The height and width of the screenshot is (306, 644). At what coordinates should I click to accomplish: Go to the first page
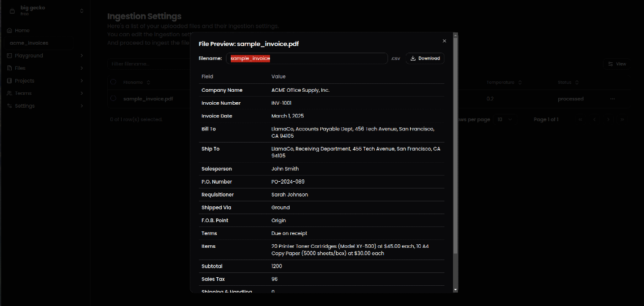tap(580, 119)
